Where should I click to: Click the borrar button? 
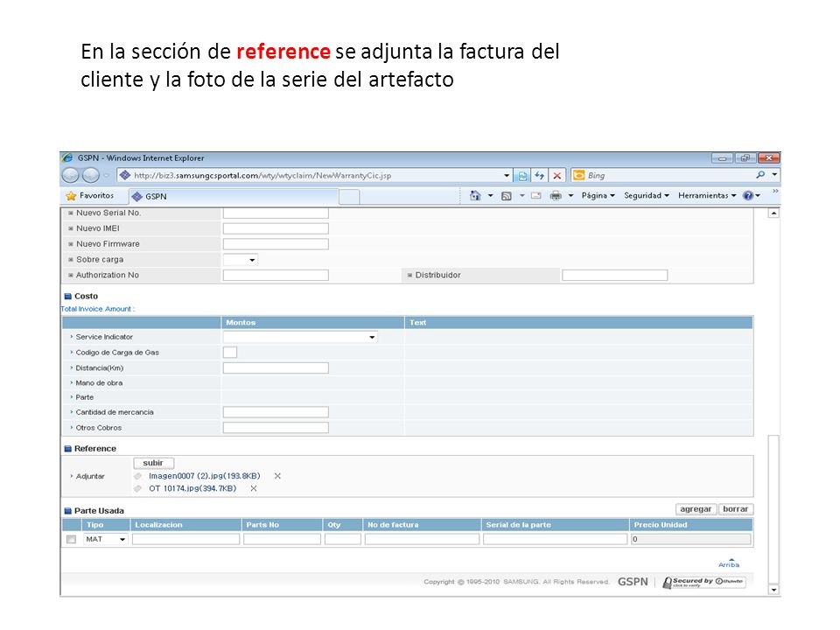tap(736, 509)
